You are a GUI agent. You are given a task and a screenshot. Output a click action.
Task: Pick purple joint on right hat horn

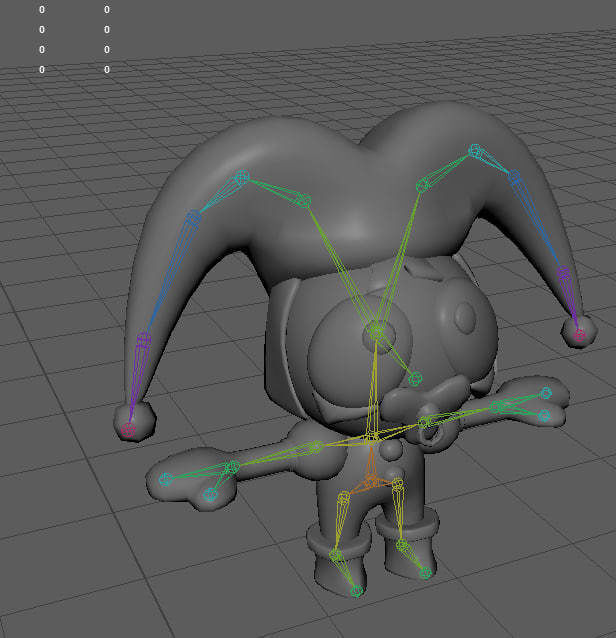click(x=564, y=272)
